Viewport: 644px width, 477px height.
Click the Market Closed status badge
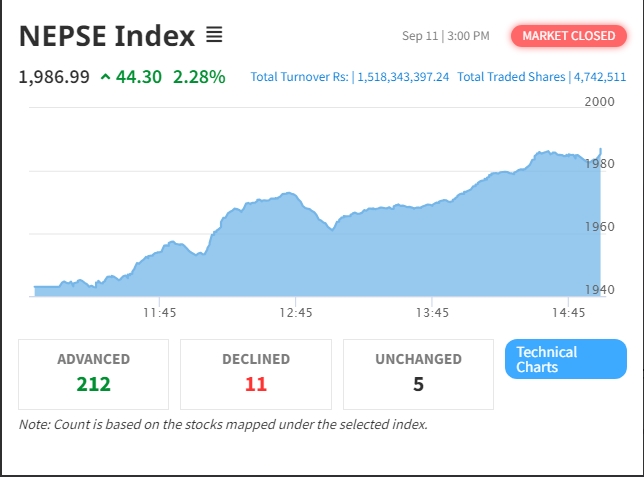click(569, 36)
